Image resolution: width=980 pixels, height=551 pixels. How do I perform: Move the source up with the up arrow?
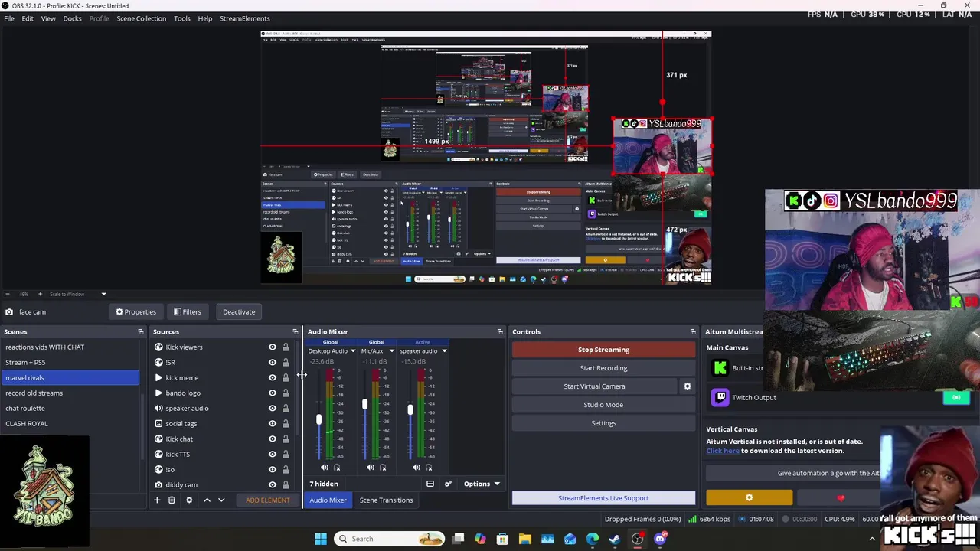(207, 500)
